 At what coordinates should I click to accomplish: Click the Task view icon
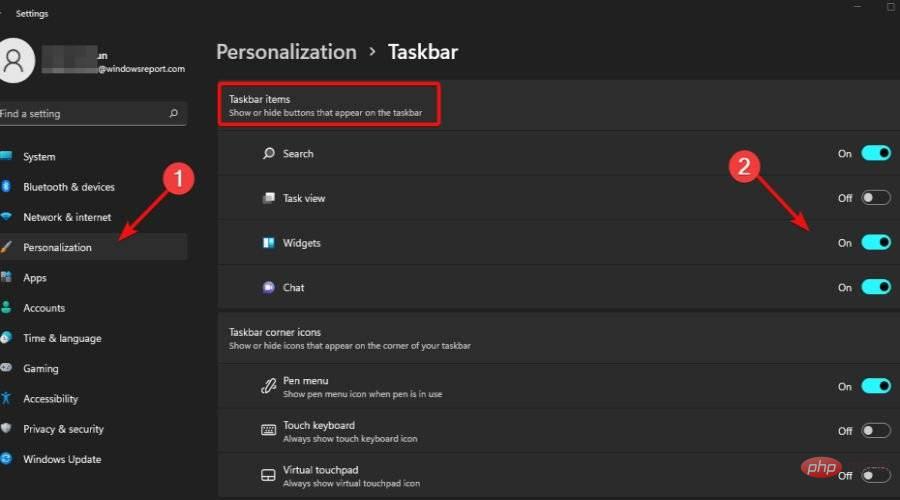click(x=269, y=198)
